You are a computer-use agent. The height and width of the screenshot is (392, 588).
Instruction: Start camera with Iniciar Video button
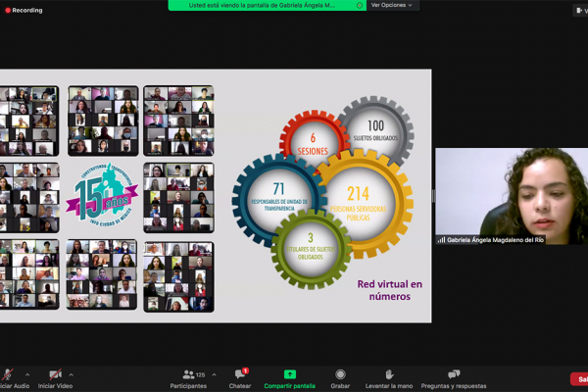tap(55, 379)
